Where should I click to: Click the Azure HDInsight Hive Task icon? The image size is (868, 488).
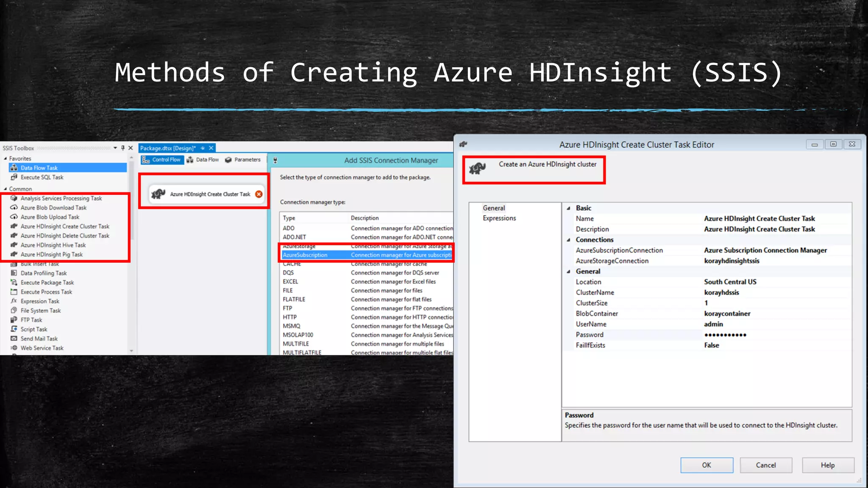(14, 245)
